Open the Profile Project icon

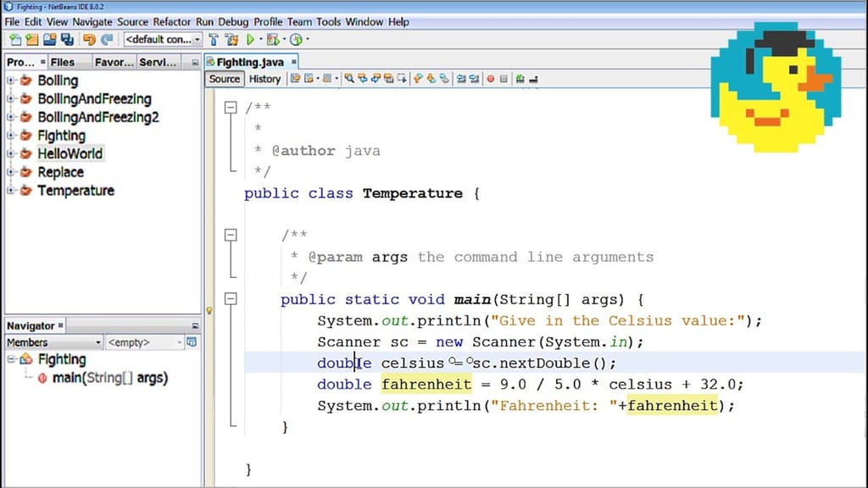click(x=295, y=38)
